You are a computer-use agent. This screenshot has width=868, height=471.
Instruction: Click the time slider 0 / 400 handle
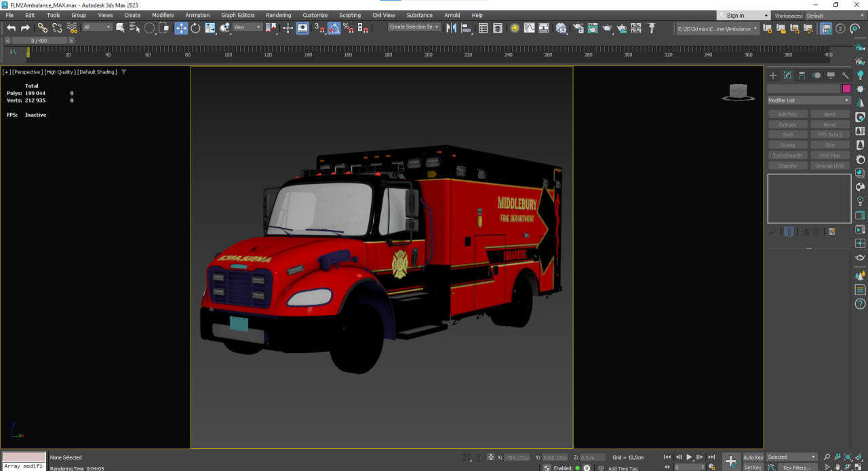pyautogui.click(x=39, y=41)
